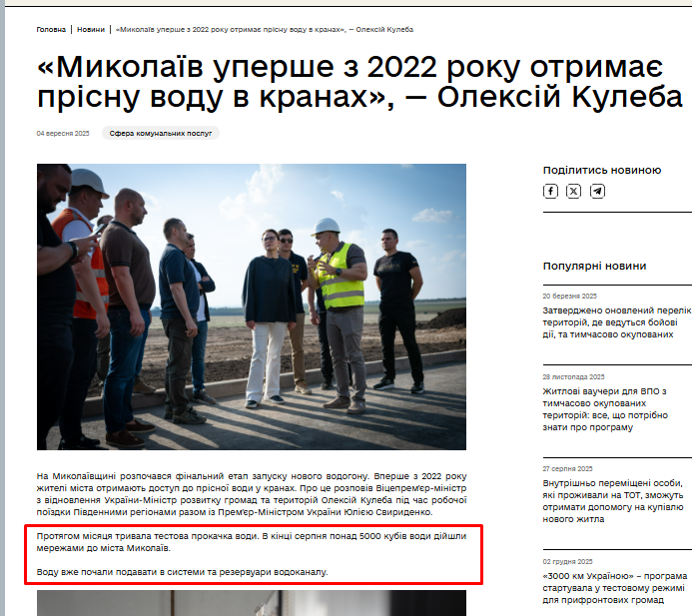Open the Новини breadcrumb link
Screen dimensions: 692x616
click(x=91, y=30)
